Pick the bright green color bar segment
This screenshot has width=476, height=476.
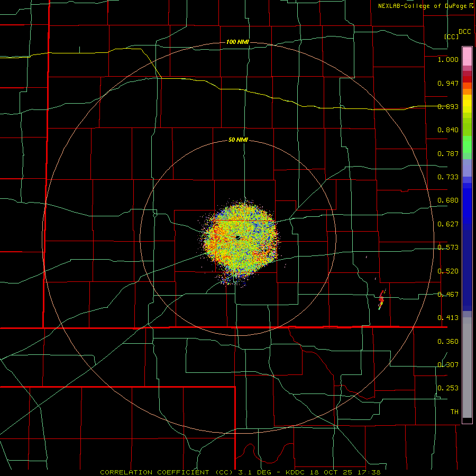[x=467, y=144]
